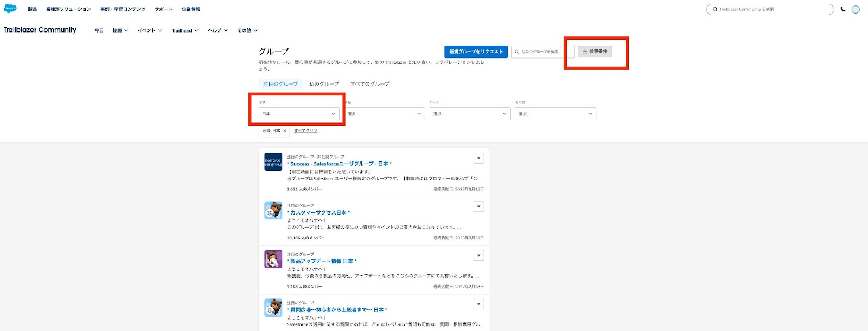Click the 新規グループをリクエスト button
This screenshot has height=331, width=868.
[476, 51]
